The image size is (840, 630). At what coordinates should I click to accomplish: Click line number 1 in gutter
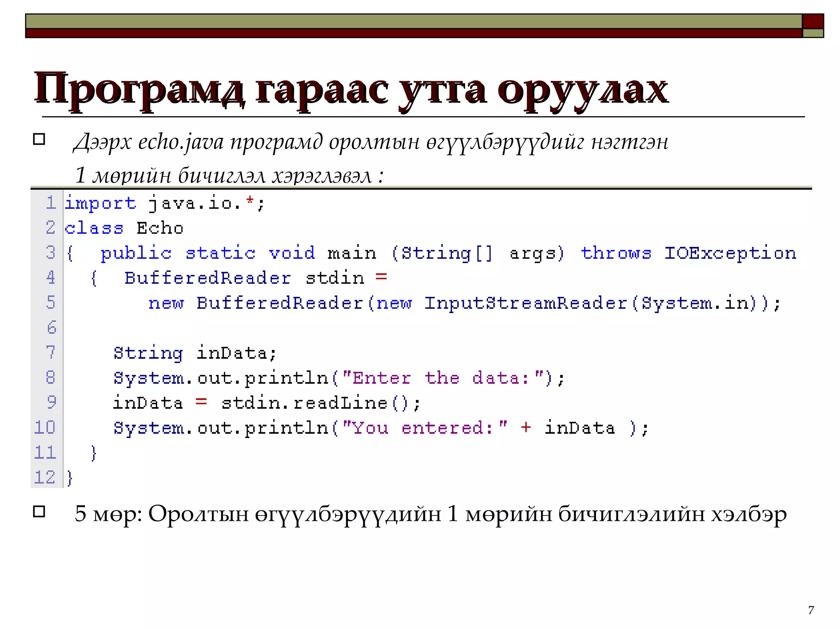51,203
